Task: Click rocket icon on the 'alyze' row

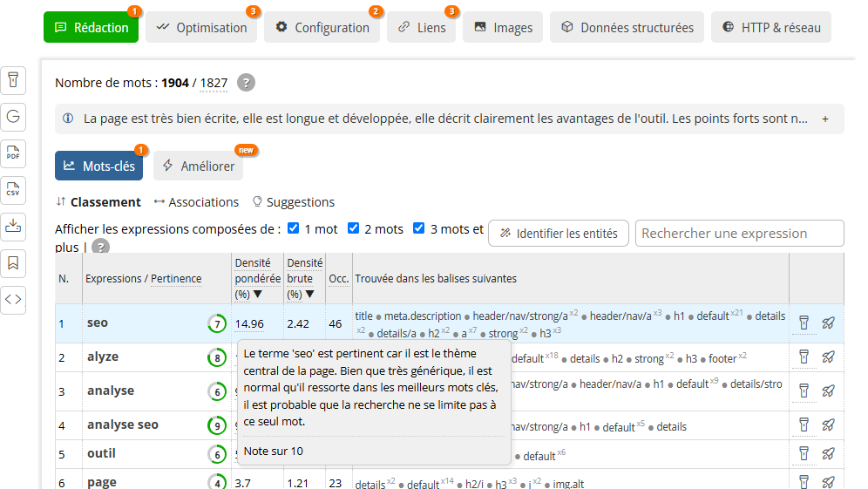Action: coord(828,357)
